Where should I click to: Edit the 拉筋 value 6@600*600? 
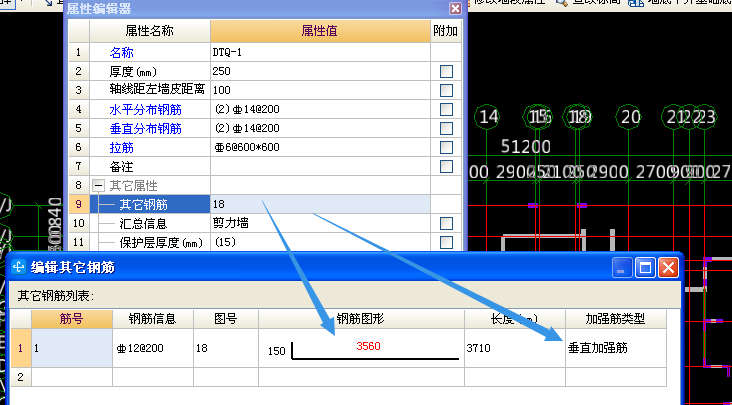[320, 147]
